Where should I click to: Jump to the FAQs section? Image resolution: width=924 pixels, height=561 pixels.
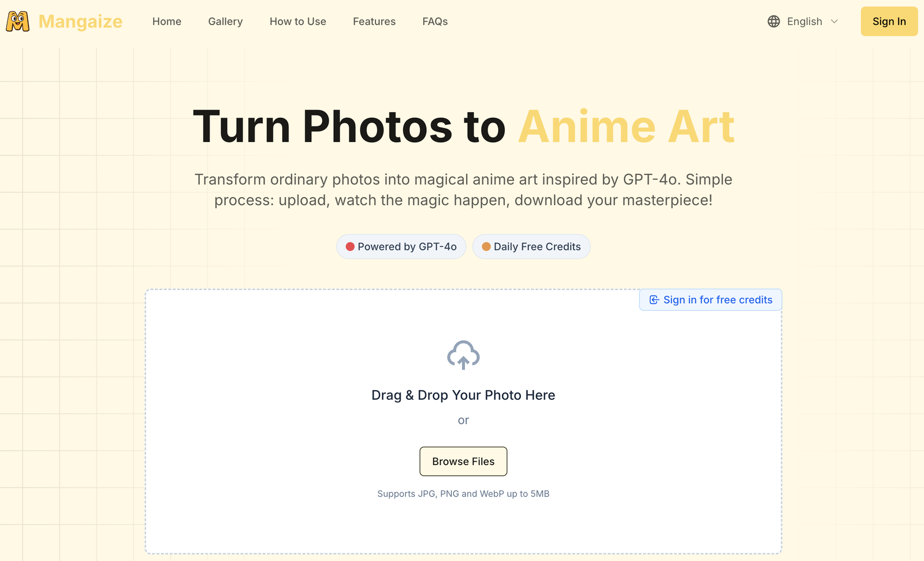(435, 21)
